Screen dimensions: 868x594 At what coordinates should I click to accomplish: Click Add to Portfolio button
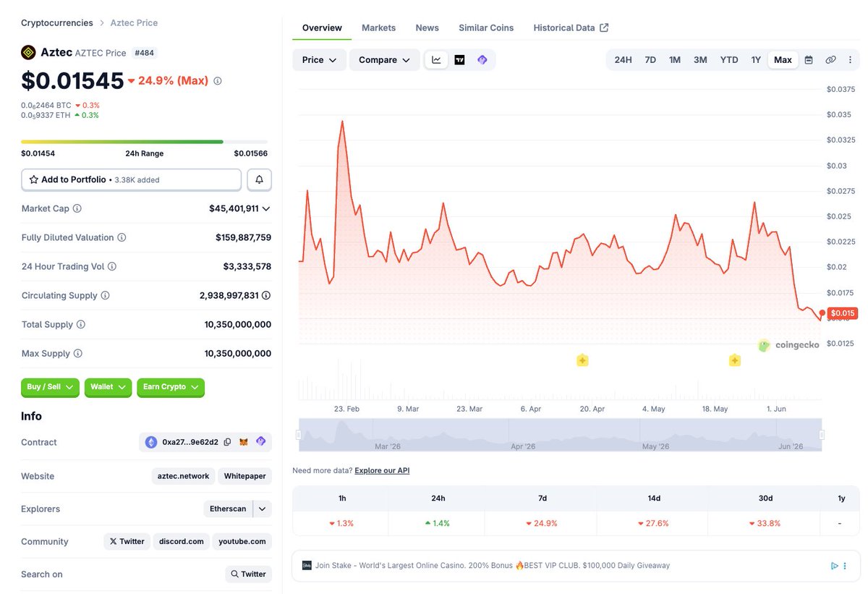point(131,179)
